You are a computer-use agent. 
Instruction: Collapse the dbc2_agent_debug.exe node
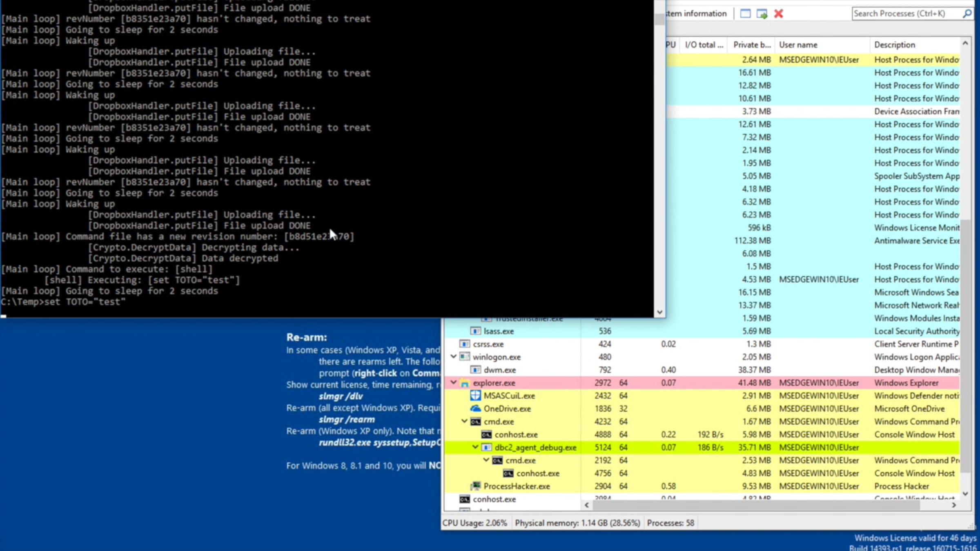click(475, 447)
